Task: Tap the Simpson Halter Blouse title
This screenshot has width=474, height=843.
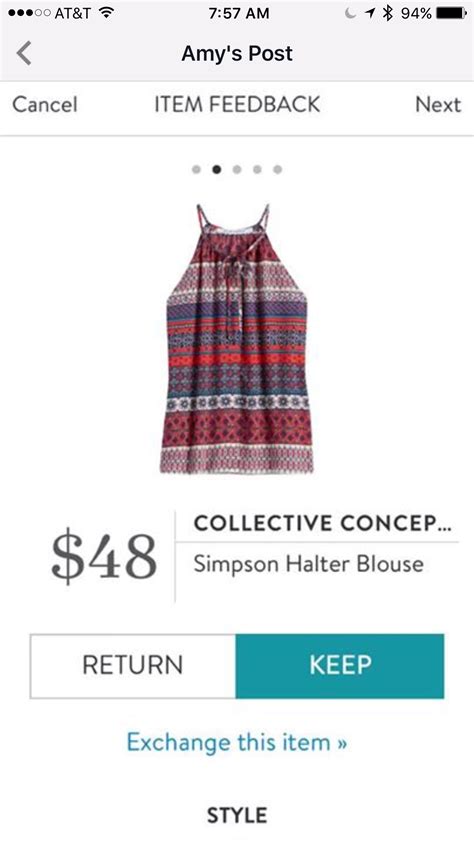Action: pyautogui.click(x=308, y=564)
